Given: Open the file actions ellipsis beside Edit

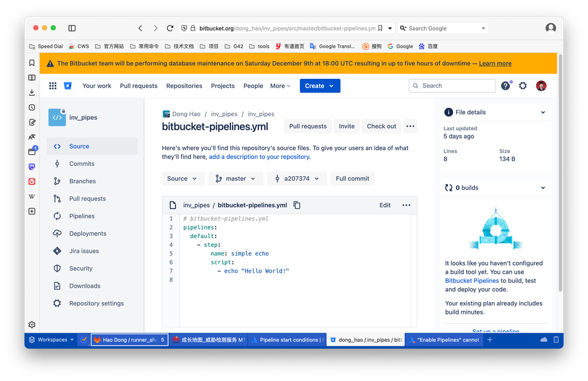Looking at the screenshot, I should tap(407, 206).
